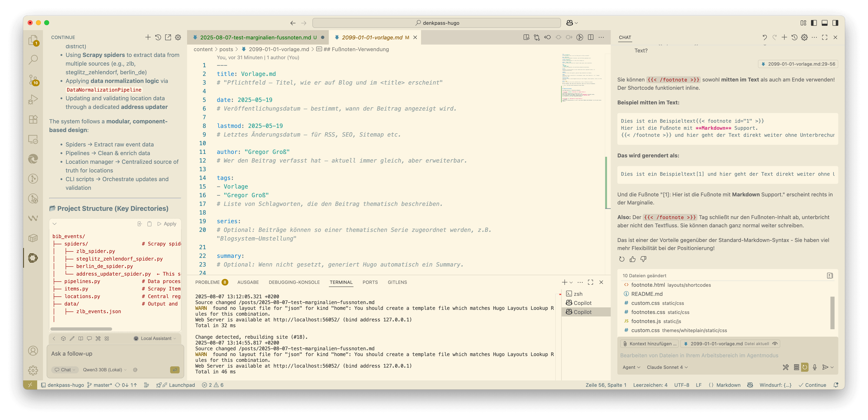Open Continue in a new window
Image resolution: width=868 pixels, height=420 pixels.
click(x=168, y=37)
